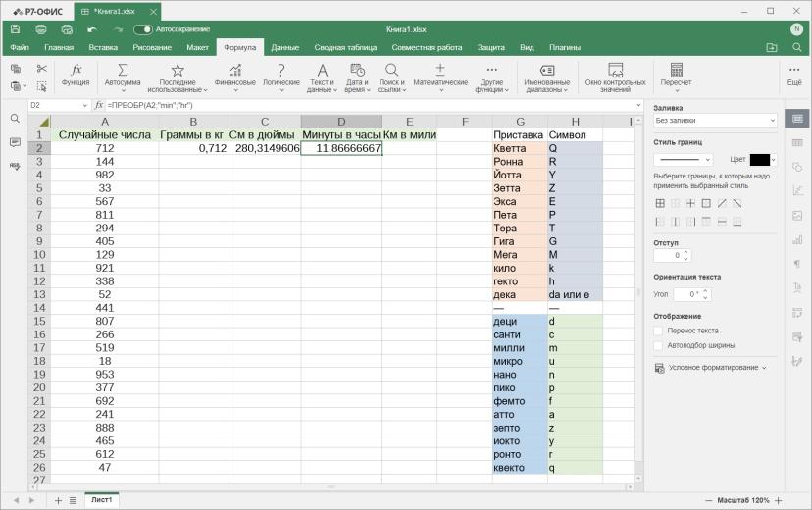This screenshot has width=812, height=510.
Task: Click the formula bar with ПРЕОБР formula
Action: pos(371,105)
